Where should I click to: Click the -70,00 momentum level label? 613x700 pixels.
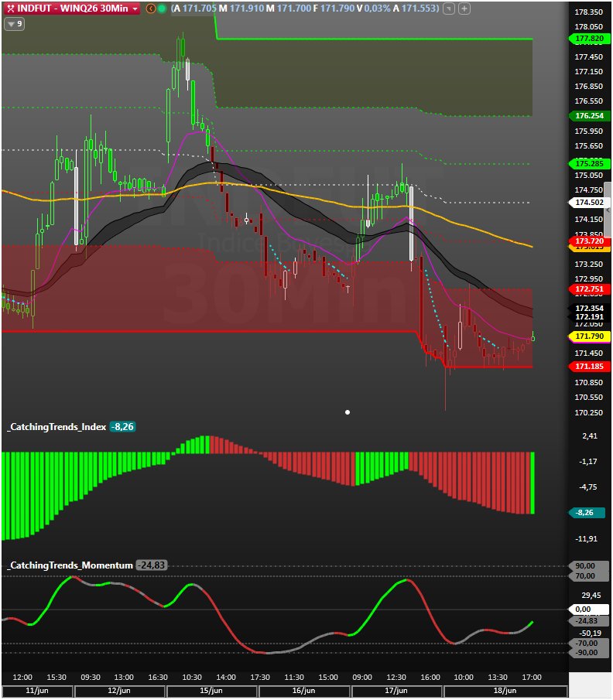(x=589, y=643)
